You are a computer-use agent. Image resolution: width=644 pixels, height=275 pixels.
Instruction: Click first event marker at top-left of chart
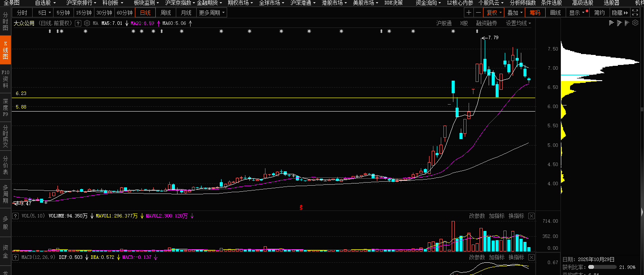50,31
